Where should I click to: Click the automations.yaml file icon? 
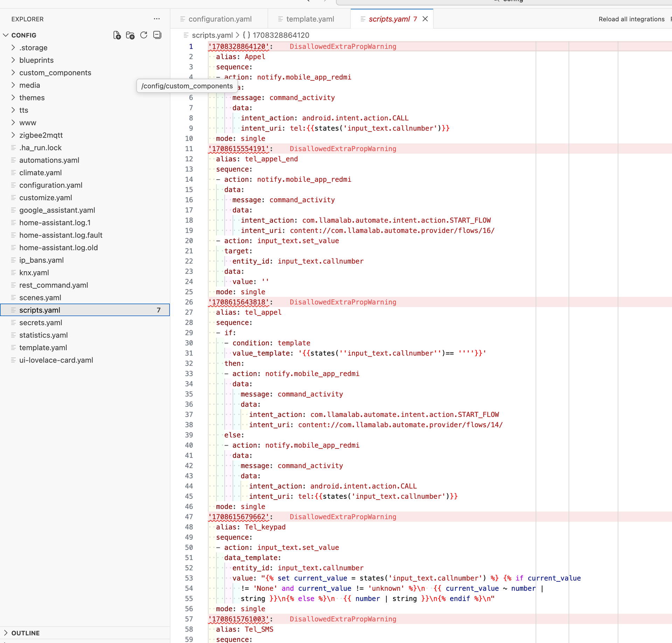click(x=13, y=160)
